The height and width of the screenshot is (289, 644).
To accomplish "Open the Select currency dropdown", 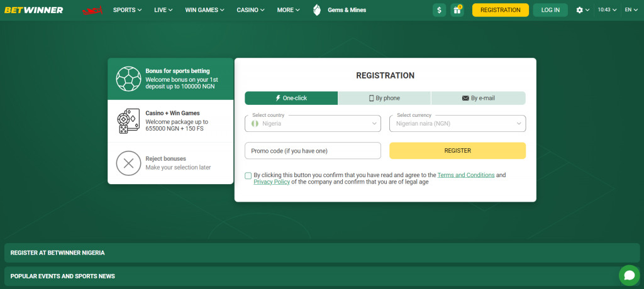I will [458, 123].
